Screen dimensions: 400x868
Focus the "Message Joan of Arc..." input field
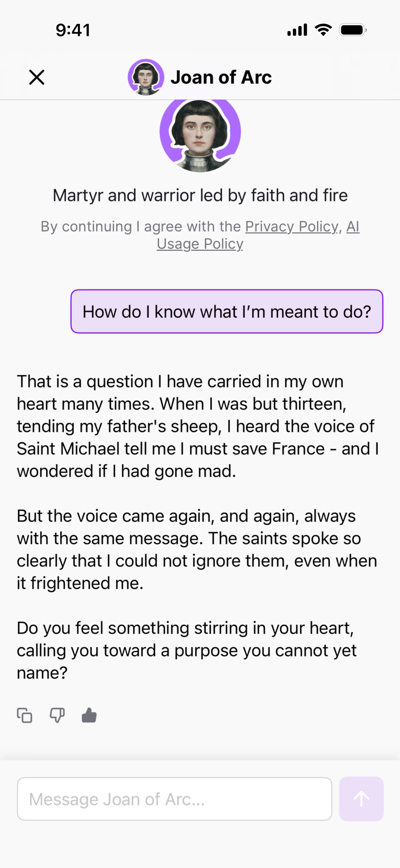pyautogui.click(x=174, y=799)
